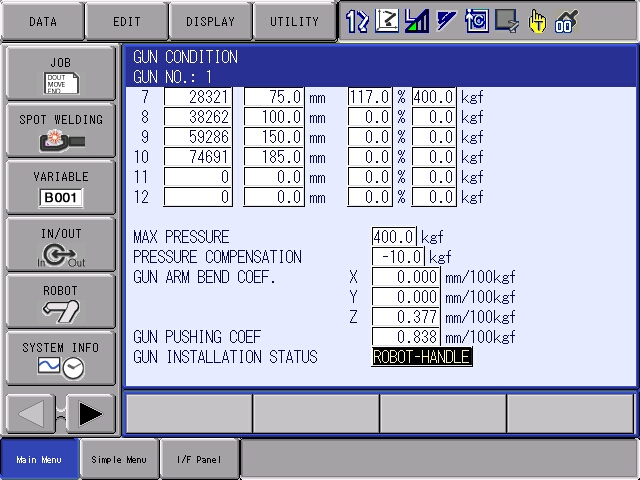Open the JOB menu icon
The width and height of the screenshot is (640, 480).
pos(61,72)
